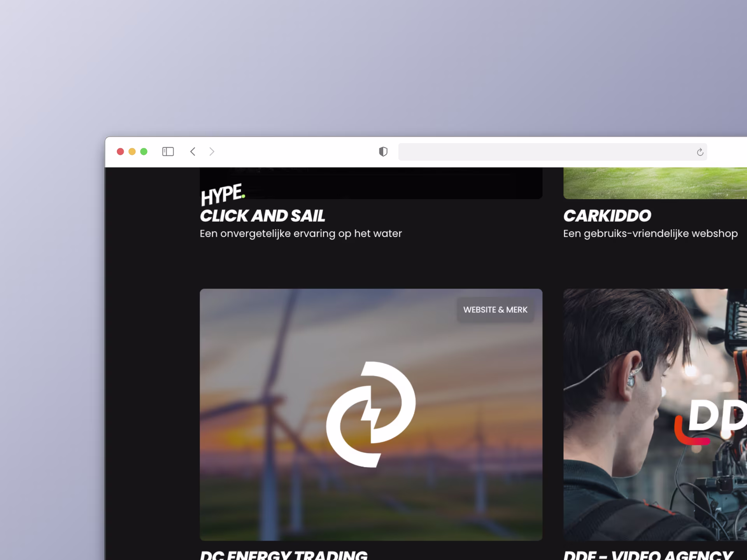The image size is (747, 560).
Task: Click the green grass Carkiddo image
Action: click(655, 183)
